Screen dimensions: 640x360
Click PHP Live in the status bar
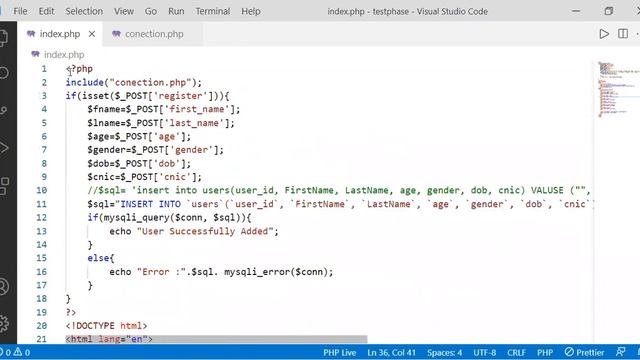[x=340, y=352]
